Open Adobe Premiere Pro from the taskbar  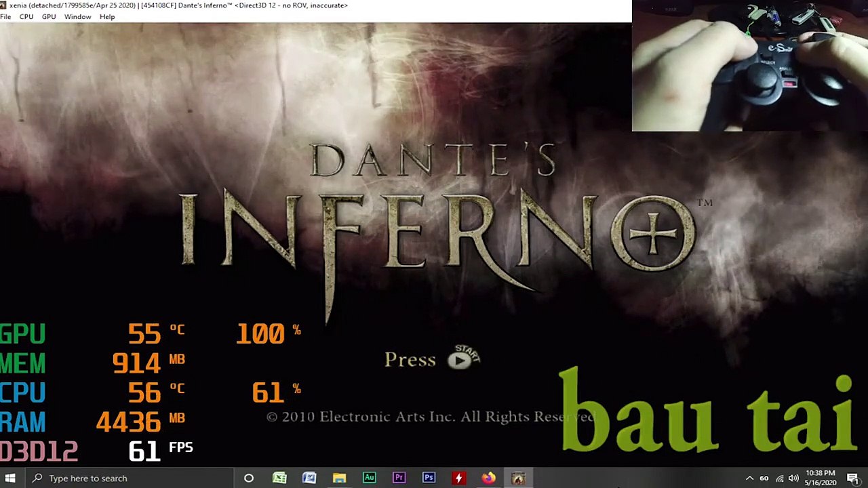tap(399, 479)
